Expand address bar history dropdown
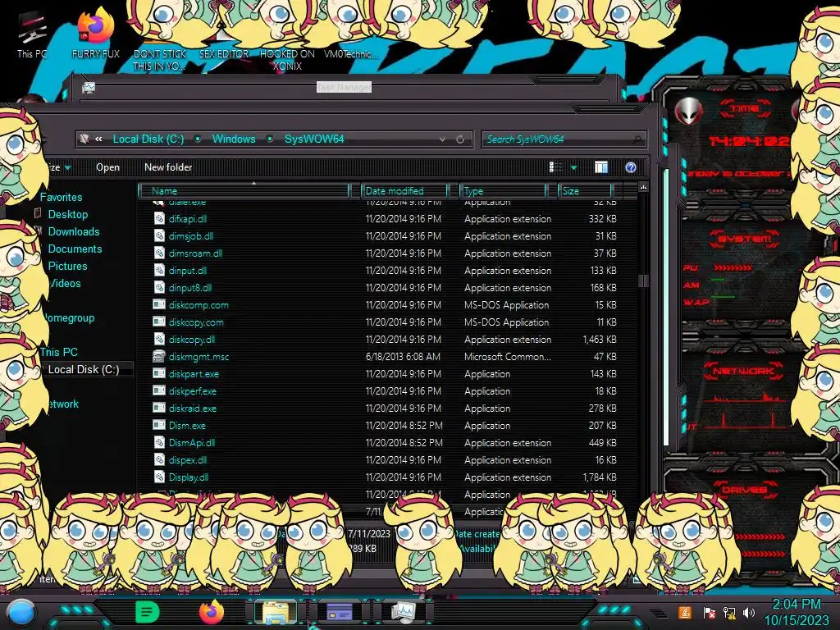The width and height of the screenshot is (840, 630). (442, 139)
